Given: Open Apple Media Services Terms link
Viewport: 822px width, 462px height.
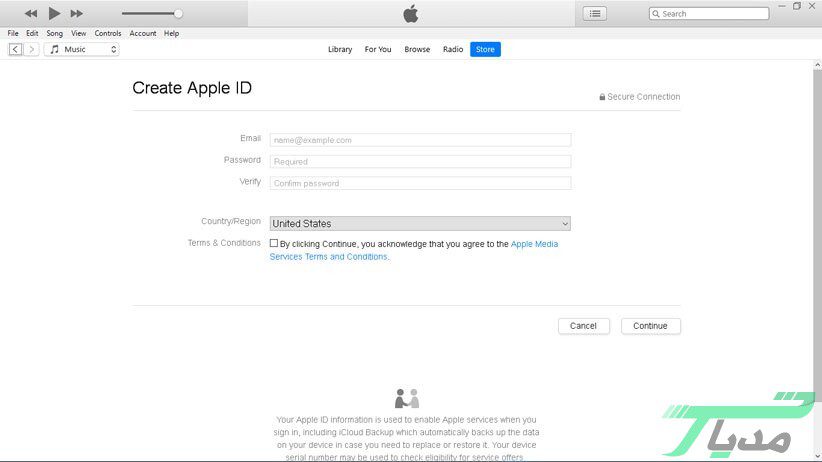Looking at the screenshot, I should coord(534,244).
